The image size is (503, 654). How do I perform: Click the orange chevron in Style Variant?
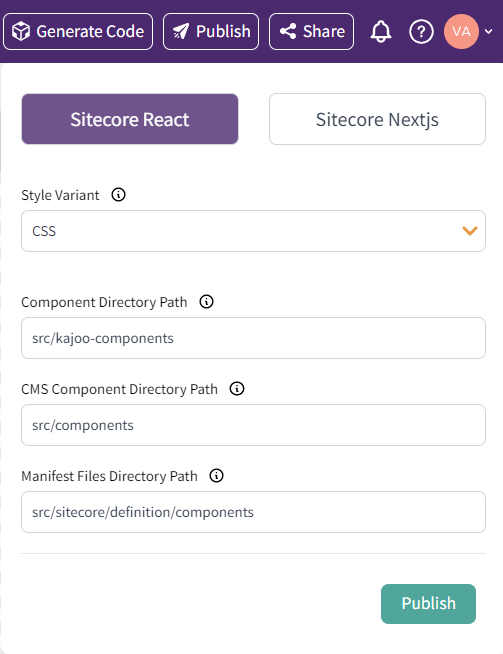point(470,231)
